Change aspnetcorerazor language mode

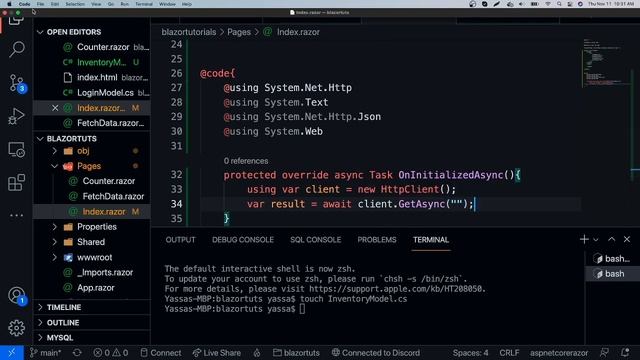pyautogui.click(x=559, y=353)
